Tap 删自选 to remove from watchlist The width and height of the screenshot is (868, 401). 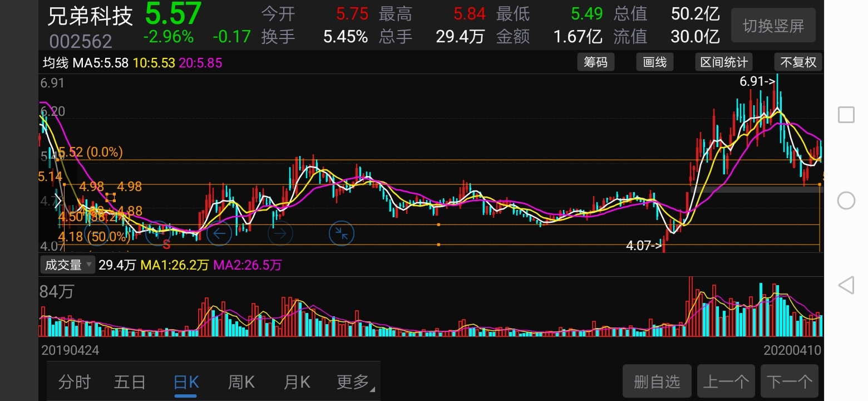tap(657, 382)
